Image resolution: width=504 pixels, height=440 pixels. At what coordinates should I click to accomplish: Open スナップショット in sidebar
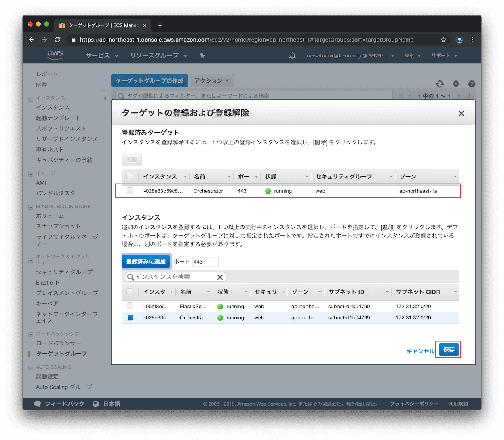[x=58, y=226]
